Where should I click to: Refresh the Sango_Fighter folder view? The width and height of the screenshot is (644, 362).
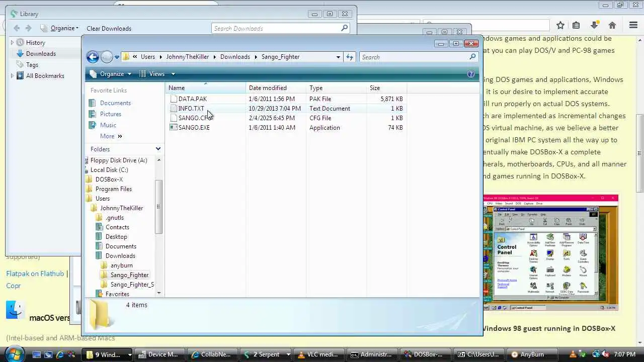click(350, 57)
